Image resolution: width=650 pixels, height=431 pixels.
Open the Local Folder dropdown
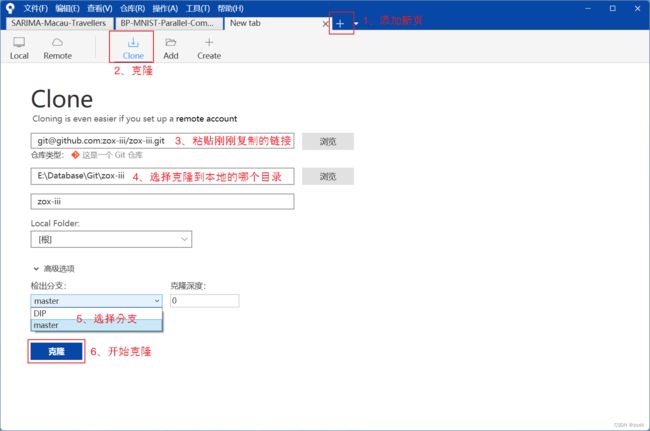[111, 239]
